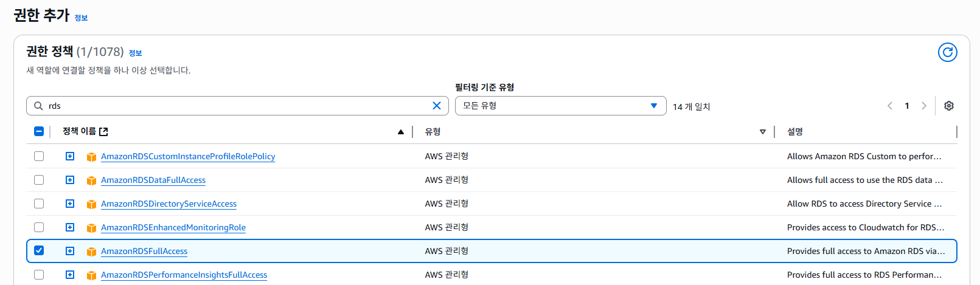Expand AmazonRDSCustomInstanceProfileRolePolicy details
Image resolution: width=980 pixels, height=285 pixels.
click(70, 156)
